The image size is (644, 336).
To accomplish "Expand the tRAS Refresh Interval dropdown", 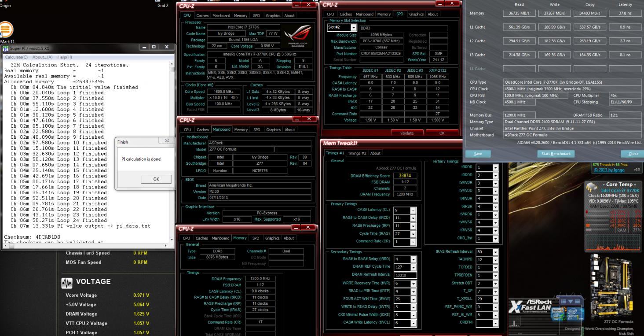I will point(495,252).
